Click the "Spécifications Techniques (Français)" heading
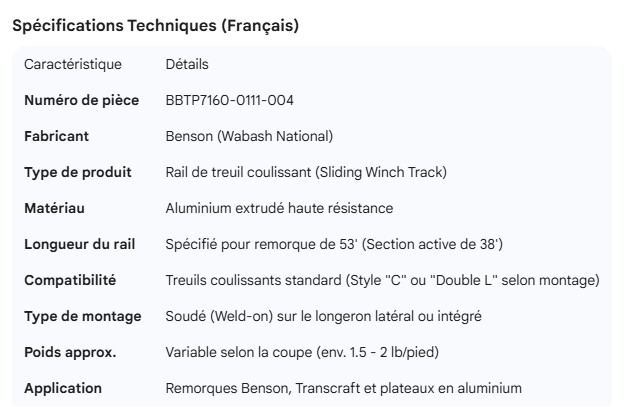This screenshot has width=624, height=407. [x=155, y=26]
